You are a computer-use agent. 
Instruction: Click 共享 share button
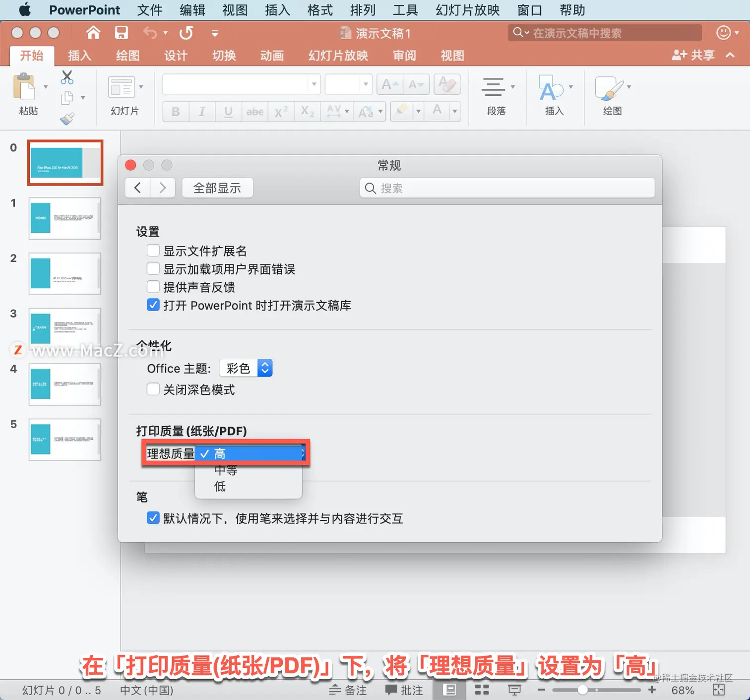pyautogui.click(x=693, y=55)
